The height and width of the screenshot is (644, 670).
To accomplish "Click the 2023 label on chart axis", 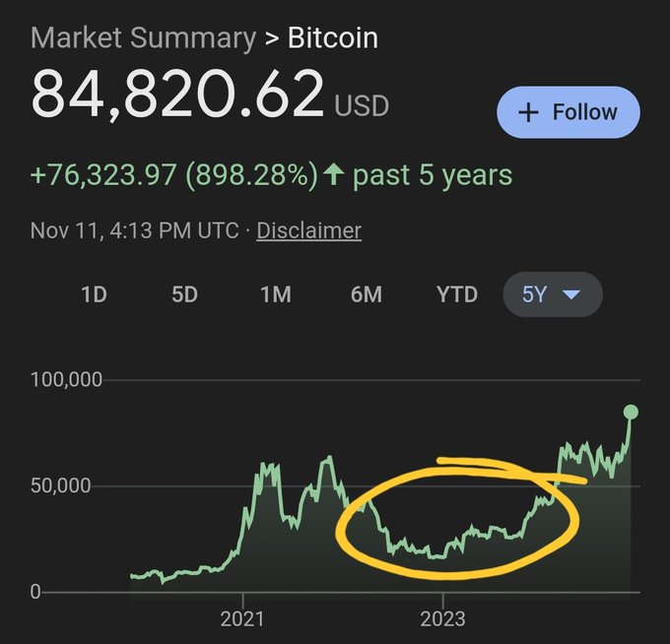I will pyautogui.click(x=442, y=621).
